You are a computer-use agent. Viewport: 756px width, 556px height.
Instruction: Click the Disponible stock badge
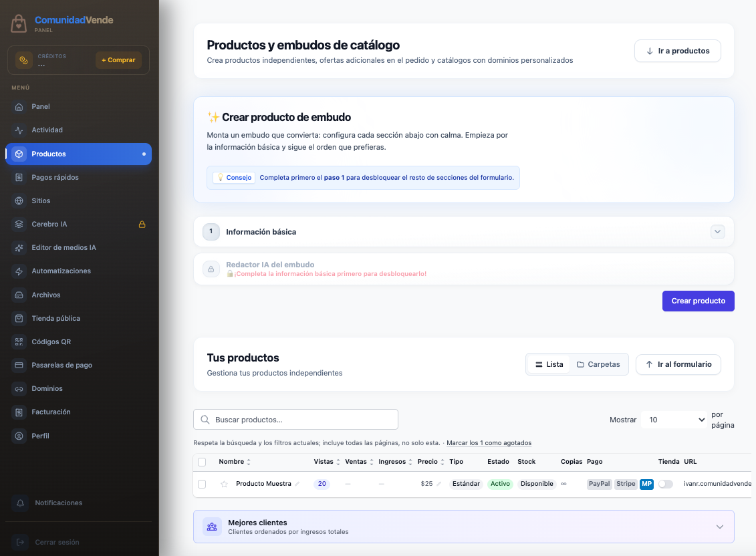537,484
